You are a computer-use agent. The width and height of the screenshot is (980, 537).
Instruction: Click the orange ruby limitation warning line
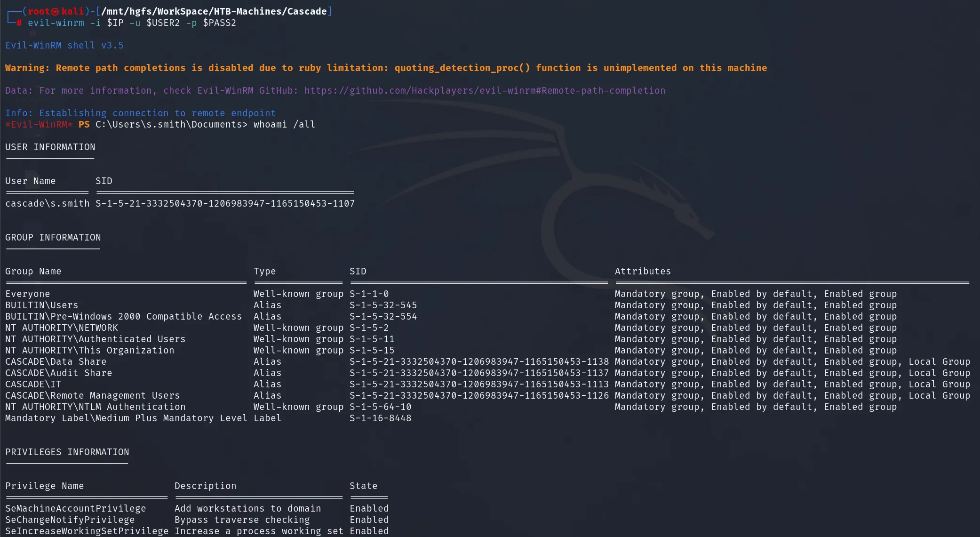click(x=386, y=68)
